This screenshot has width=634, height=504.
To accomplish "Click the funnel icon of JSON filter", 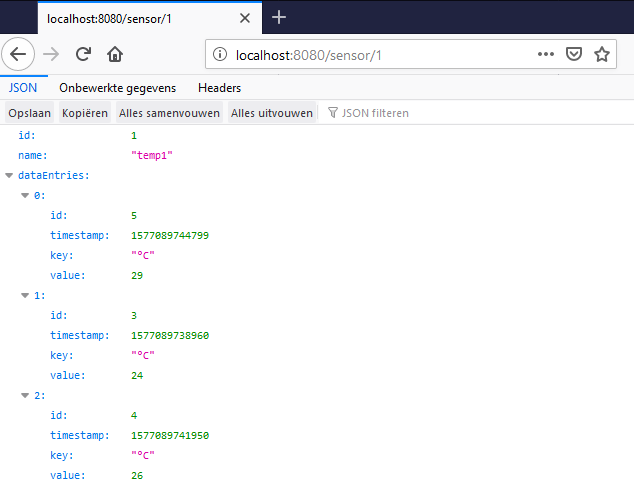I will pyautogui.click(x=333, y=113).
